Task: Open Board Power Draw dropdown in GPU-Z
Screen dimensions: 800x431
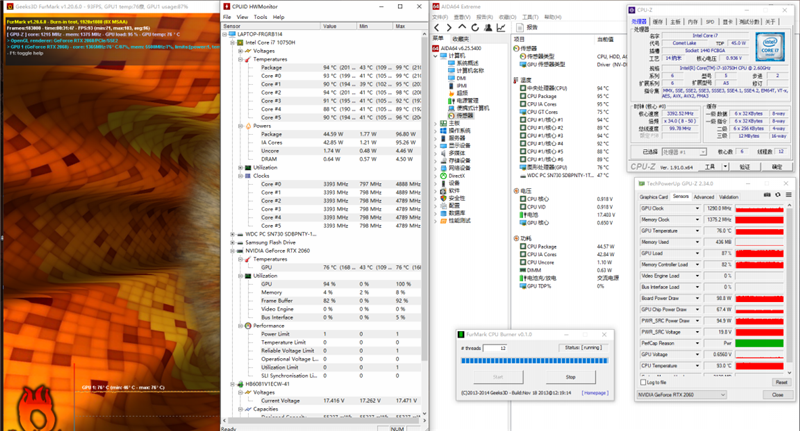Action: pos(697,298)
